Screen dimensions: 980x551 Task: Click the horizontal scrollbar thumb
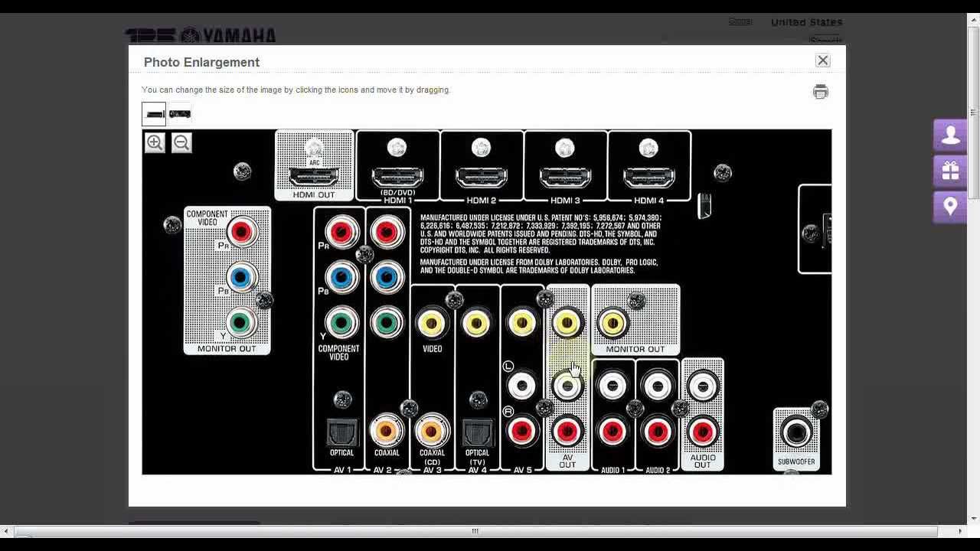(475, 531)
